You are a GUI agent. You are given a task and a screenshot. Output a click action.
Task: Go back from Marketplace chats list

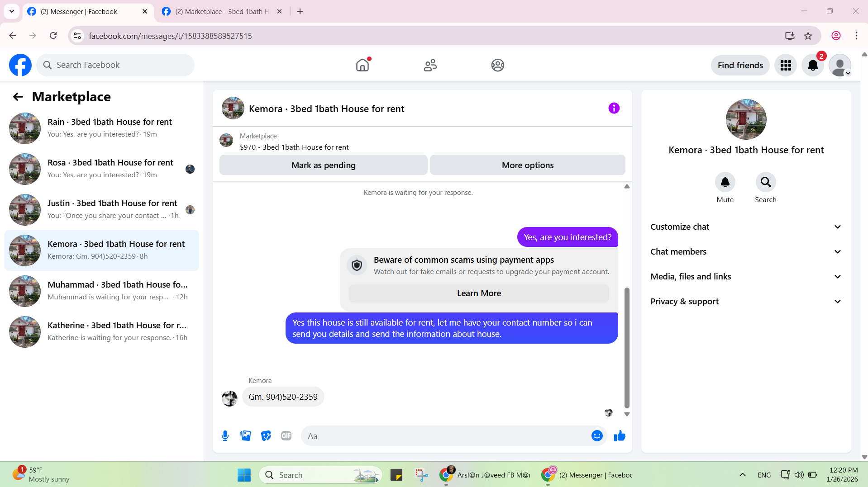[18, 97]
